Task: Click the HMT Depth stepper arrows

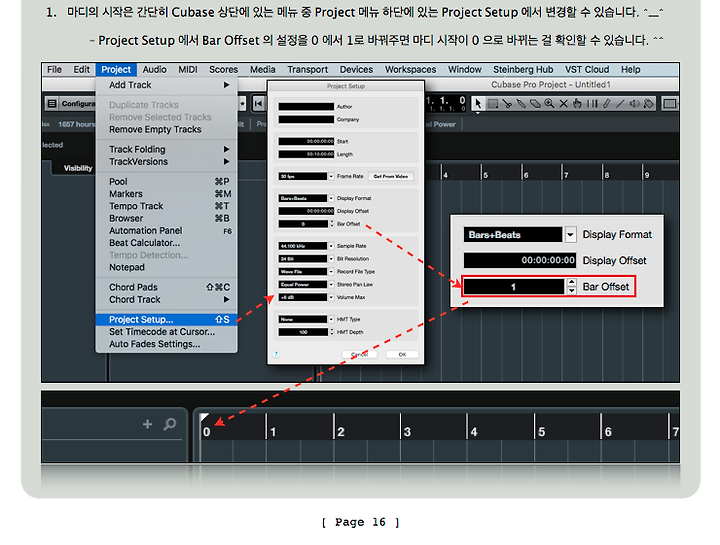Action: pos(332,332)
